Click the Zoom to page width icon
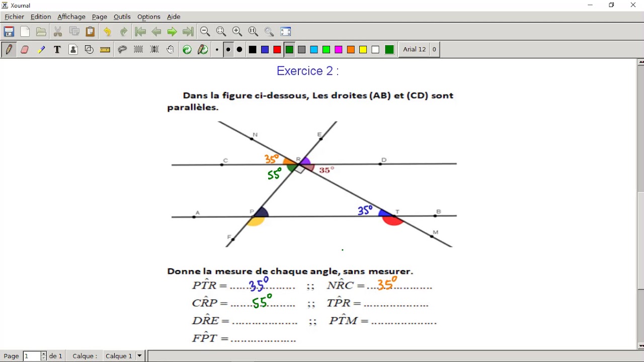This screenshot has height=362, width=644. (x=221, y=32)
